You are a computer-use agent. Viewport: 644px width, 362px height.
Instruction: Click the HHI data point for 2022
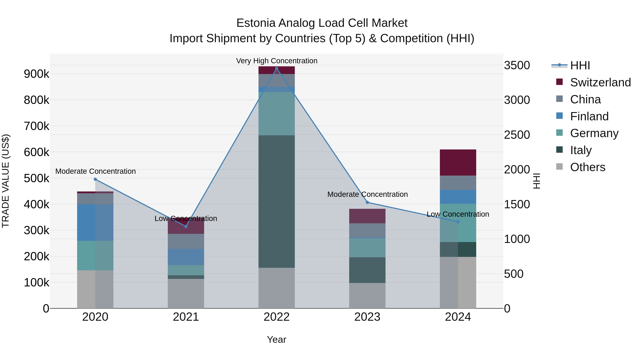[x=277, y=68]
